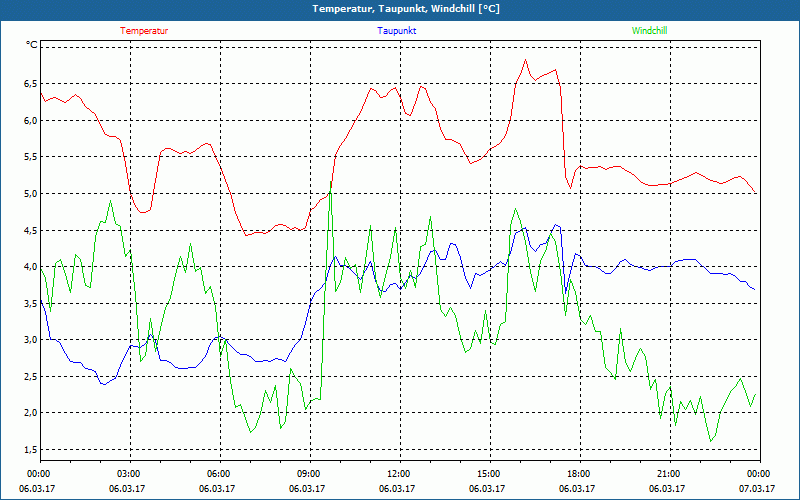Click the 1,5 value on the Y axis
This screenshot has width=800, height=500.
coord(31,449)
